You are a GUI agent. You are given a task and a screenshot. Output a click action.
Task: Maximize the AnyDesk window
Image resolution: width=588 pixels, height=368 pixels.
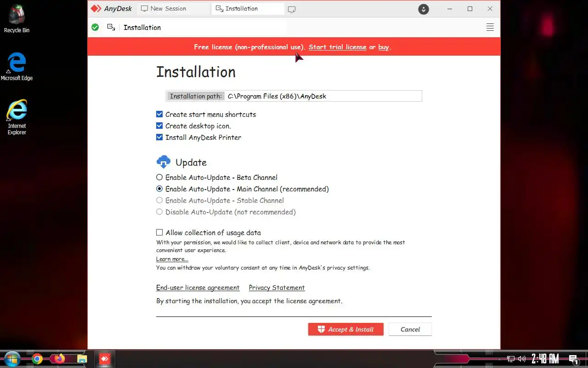click(x=470, y=9)
